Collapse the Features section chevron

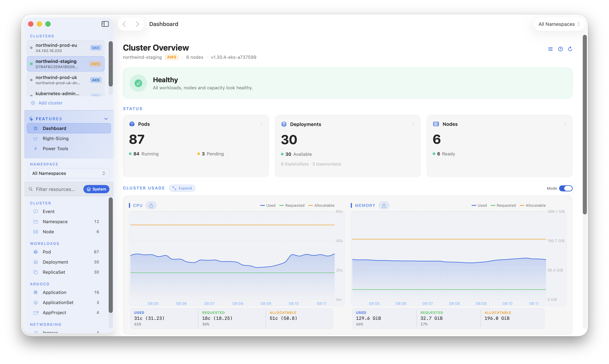pos(106,119)
